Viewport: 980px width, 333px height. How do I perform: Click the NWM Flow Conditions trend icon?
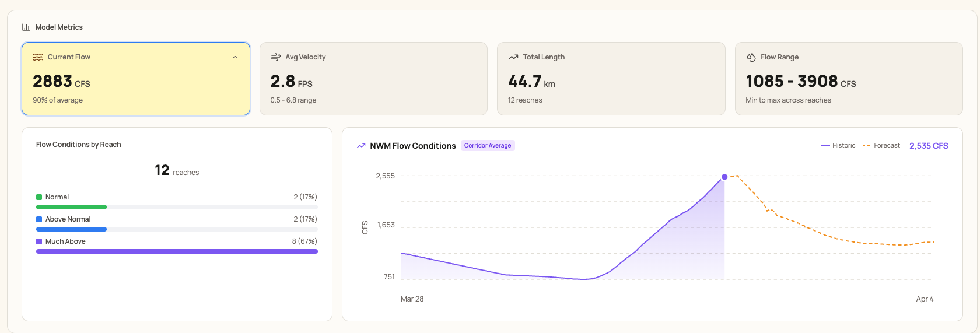click(361, 146)
